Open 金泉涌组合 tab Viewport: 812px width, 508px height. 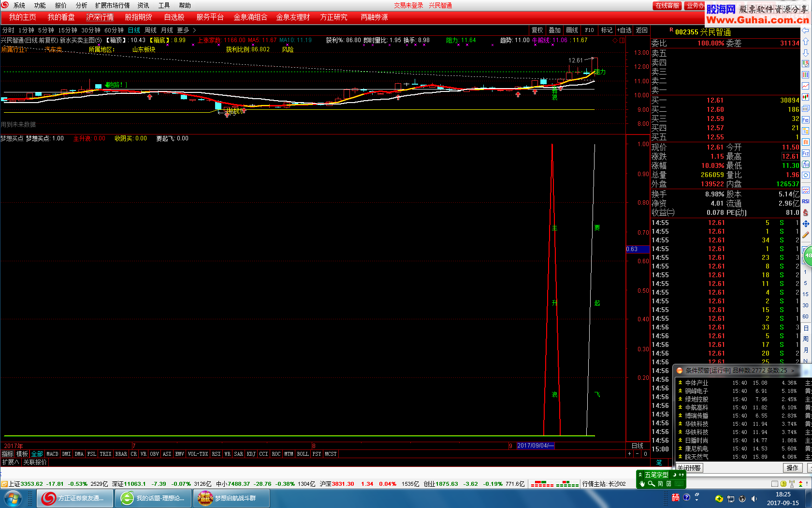tap(250, 17)
